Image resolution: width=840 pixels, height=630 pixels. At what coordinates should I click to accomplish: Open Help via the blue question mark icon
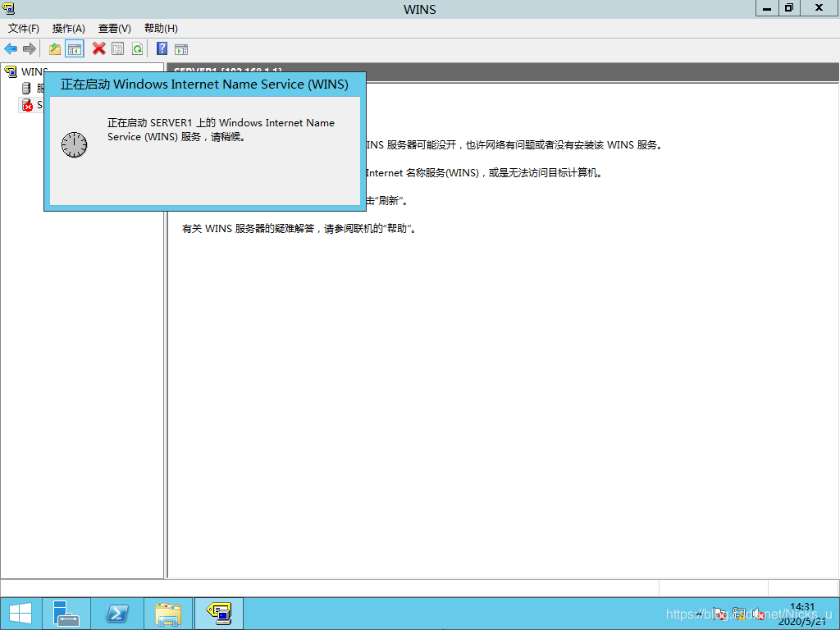[x=162, y=48]
